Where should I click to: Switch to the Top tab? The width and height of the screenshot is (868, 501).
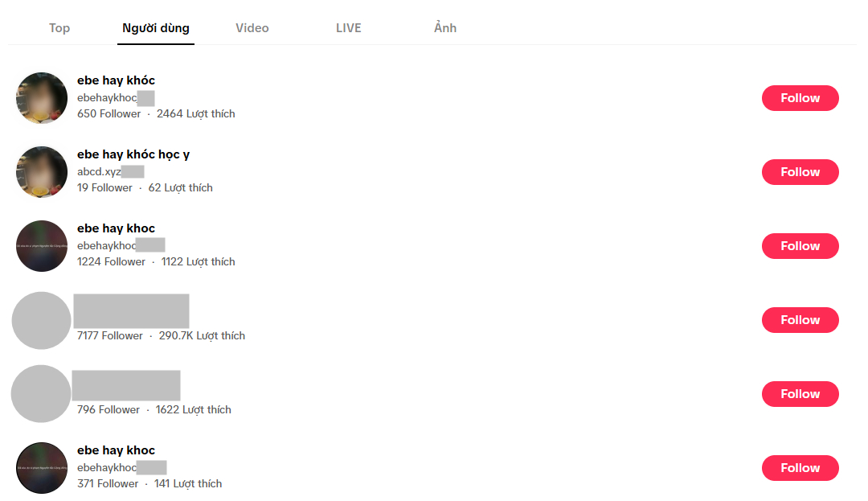[59, 27]
